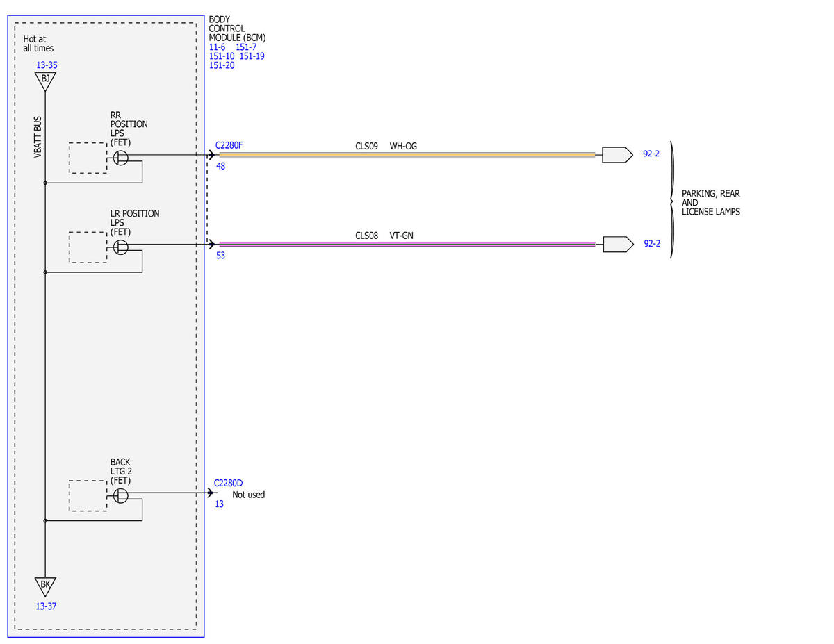Click the 'LR POSITION LPS (FET)' label
Screen dimensions: 834x644
click(134, 222)
